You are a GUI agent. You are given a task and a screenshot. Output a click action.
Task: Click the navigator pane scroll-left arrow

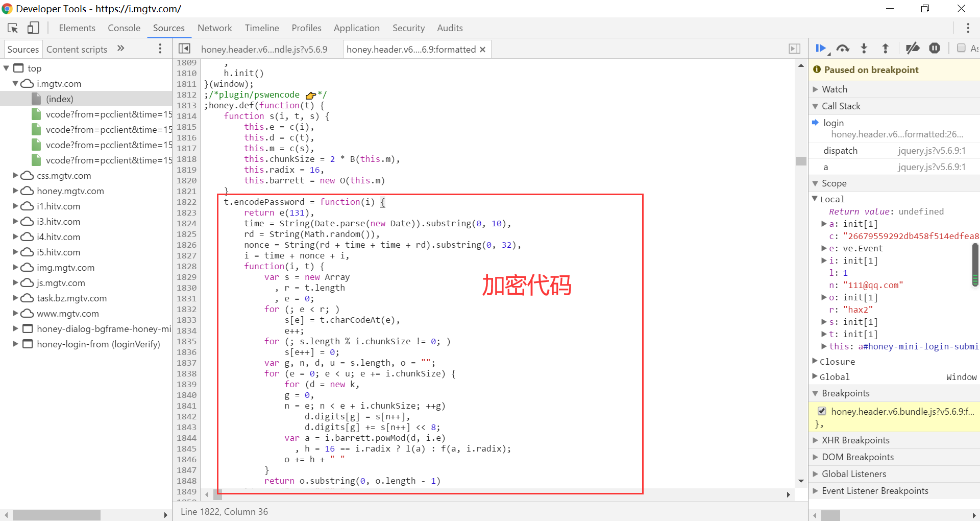(x=6, y=515)
